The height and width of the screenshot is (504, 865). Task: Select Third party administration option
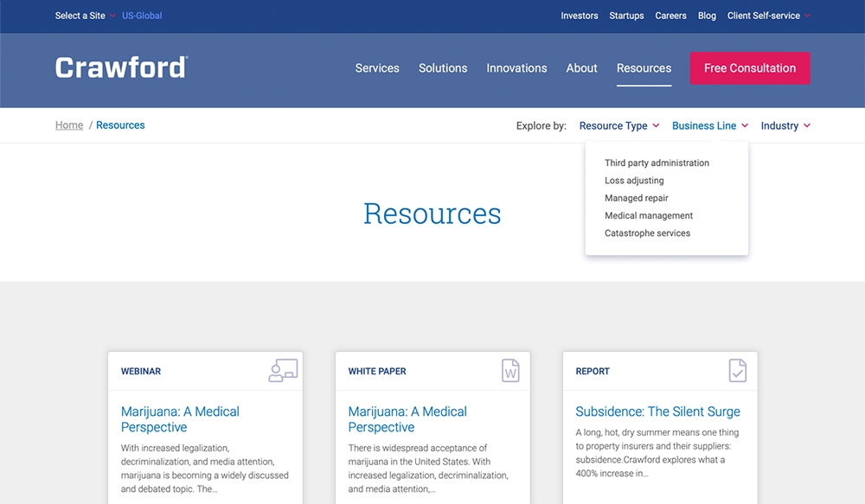pos(657,163)
